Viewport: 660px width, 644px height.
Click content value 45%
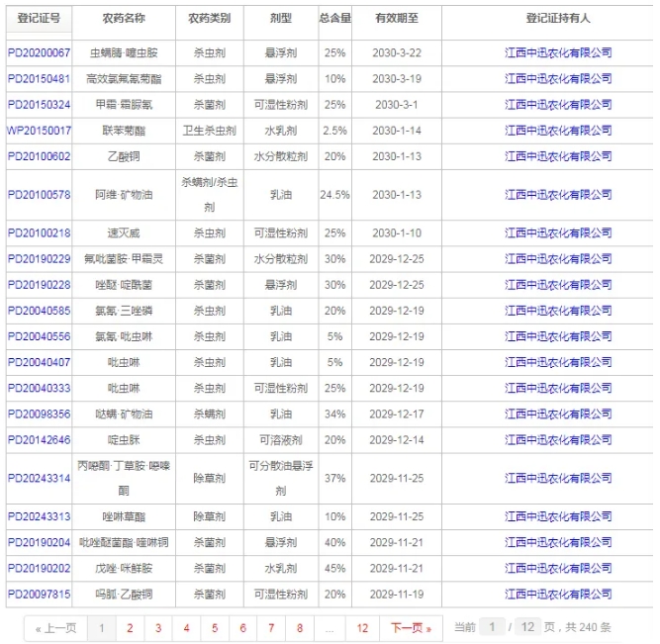coord(335,568)
